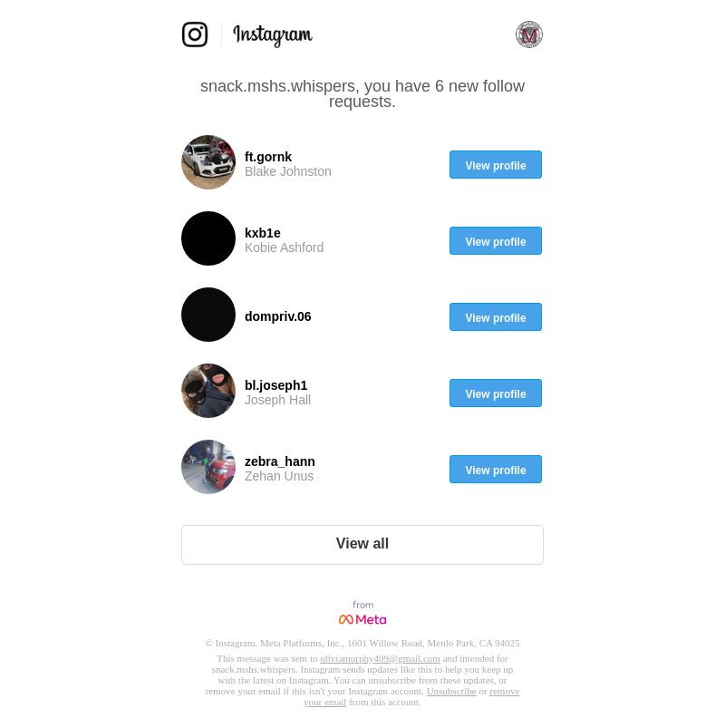The image size is (725, 728).
Task: Open the account avatar with red M
Action: coord(529,34)
